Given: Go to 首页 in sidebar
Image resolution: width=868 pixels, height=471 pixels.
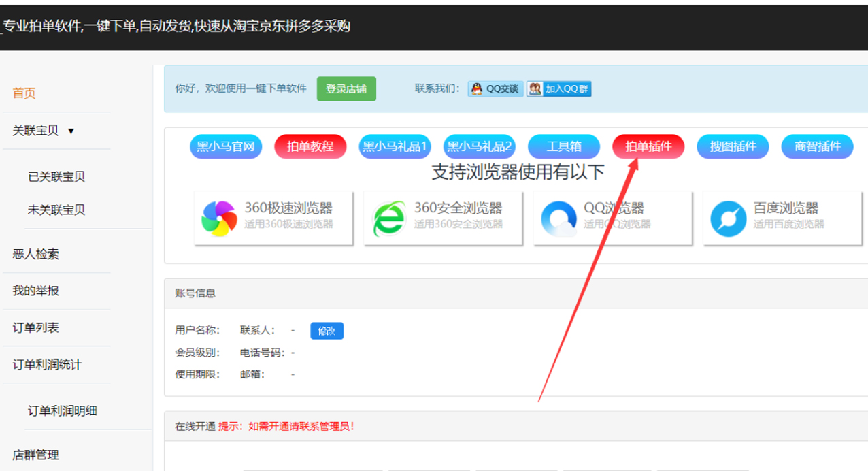Looking at the screenshot, I should tap(24, 93).
